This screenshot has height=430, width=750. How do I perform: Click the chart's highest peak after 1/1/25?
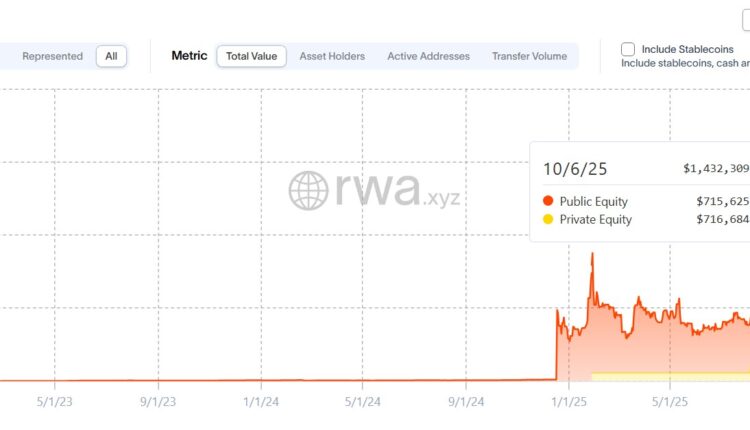(x=592, y=254)
